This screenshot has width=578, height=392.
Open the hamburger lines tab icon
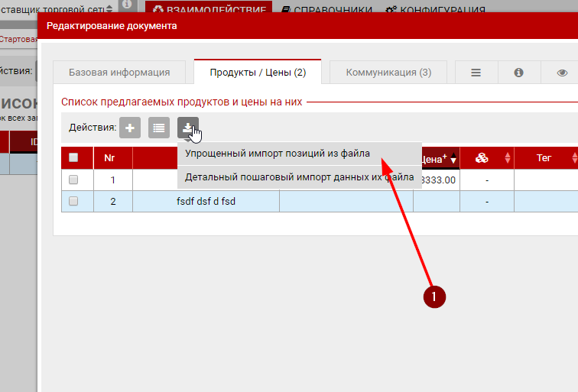coord(476,73)
